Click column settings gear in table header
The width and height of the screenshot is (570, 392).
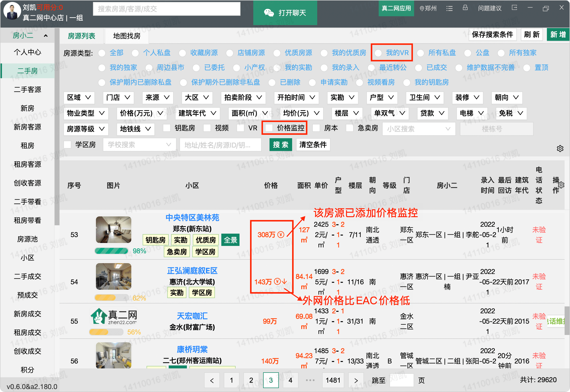tap(561, 185)
